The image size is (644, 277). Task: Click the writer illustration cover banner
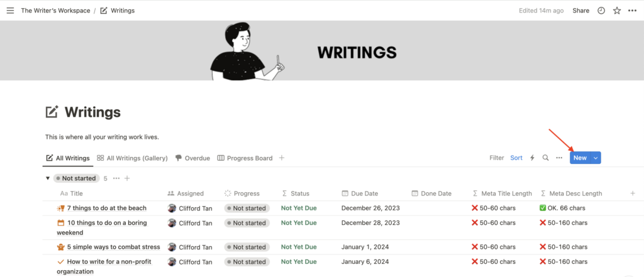247,52
